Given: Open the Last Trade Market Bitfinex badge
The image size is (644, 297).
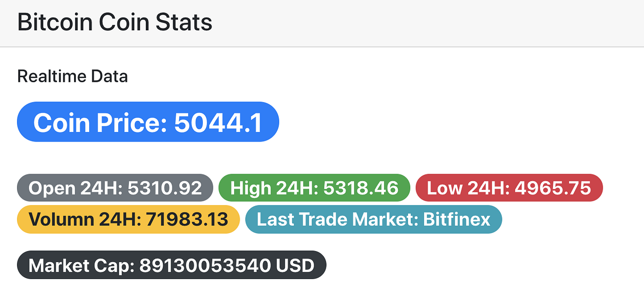Looking at the screenshot, I should pos(374,219).
